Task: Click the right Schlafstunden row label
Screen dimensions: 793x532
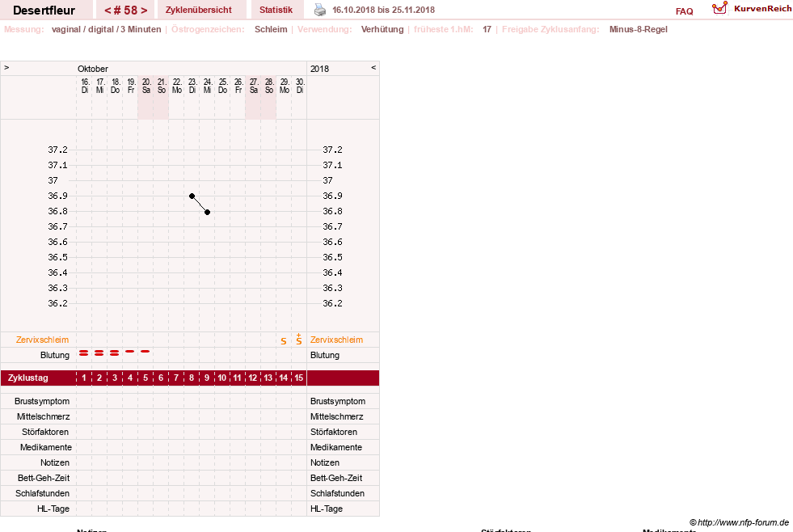Action: pyautogui.click(x=337, y=493)
